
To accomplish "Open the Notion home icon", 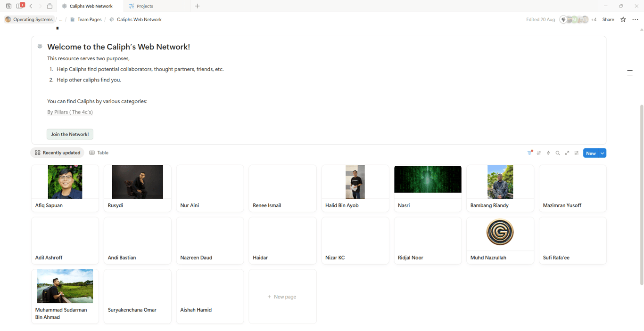I will click(8, 6).
